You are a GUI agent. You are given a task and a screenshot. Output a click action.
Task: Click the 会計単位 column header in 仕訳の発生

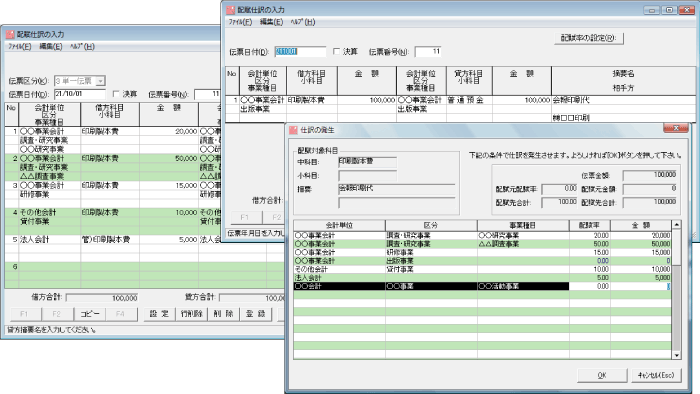(339, 225)
